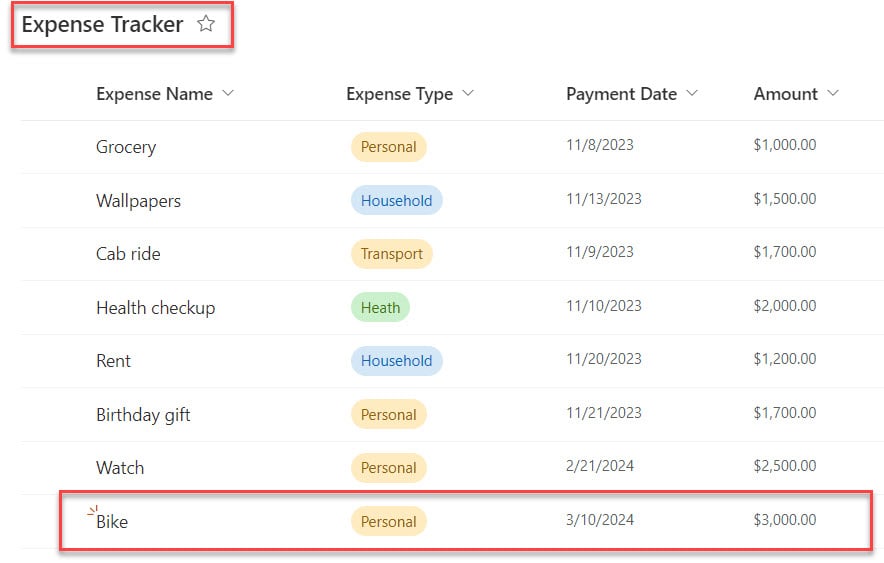Open the Cab ride expense item
The width and height of the screenshot is (884, 563).
tap(129, 254)
